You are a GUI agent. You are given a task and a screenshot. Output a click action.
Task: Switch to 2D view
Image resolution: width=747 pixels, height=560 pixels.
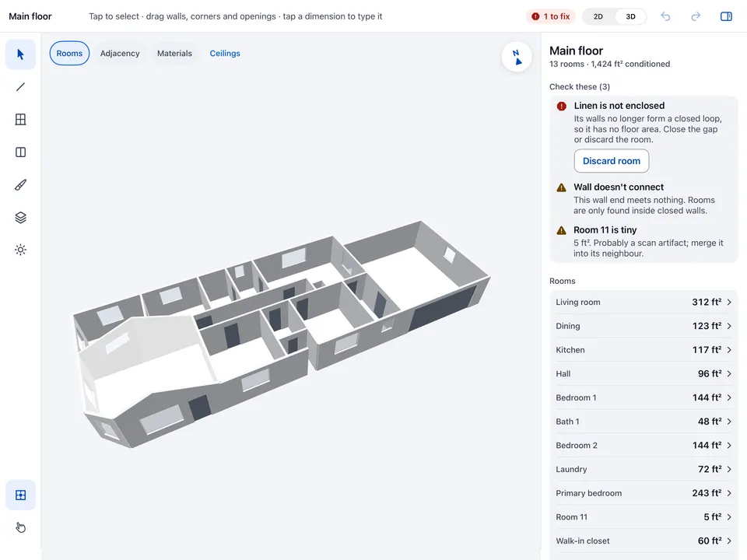click(x=598, y=16)
